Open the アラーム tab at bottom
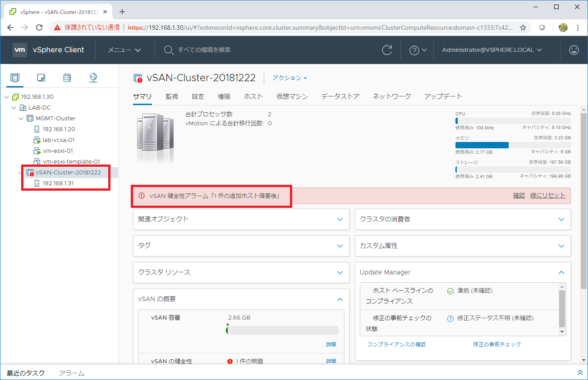588x380 pixels. [72, 373]
